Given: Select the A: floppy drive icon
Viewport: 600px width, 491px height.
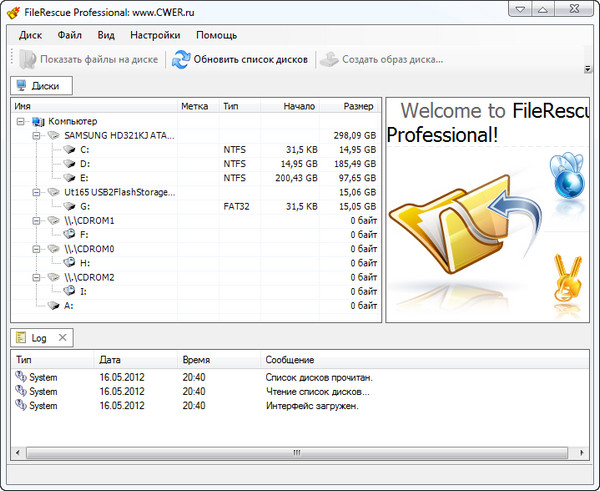Looking at the screenshot, I should pos(54,305).
